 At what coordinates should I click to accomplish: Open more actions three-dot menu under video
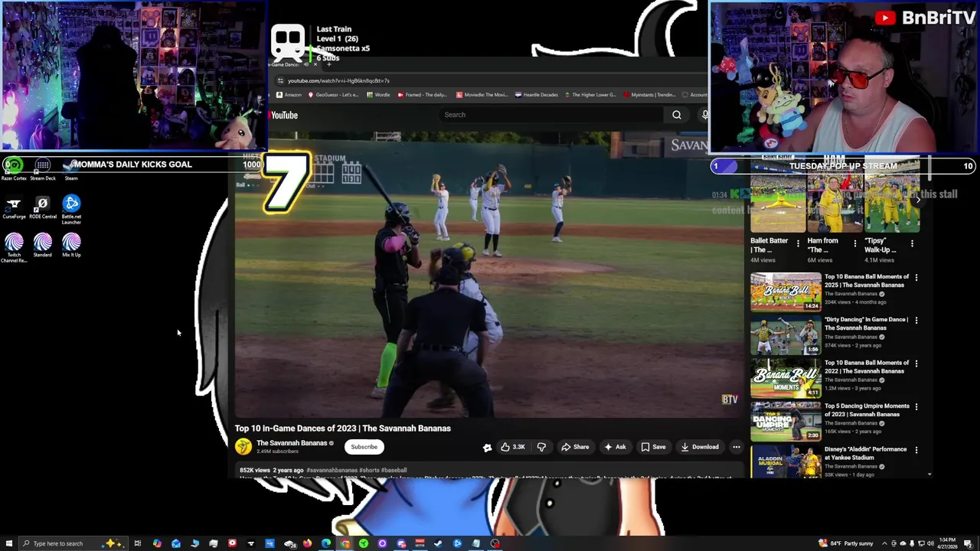[x=737, y=447]
